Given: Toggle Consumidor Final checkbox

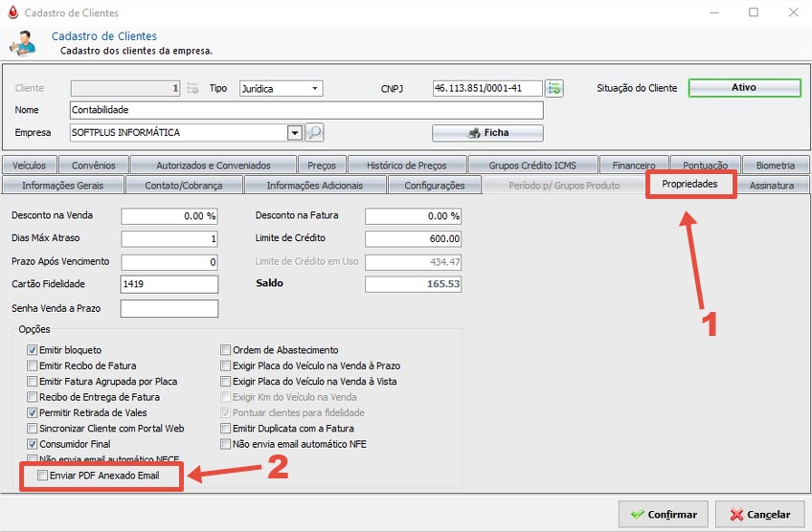Looking at the screenshot, I should (x=33, y=444).
